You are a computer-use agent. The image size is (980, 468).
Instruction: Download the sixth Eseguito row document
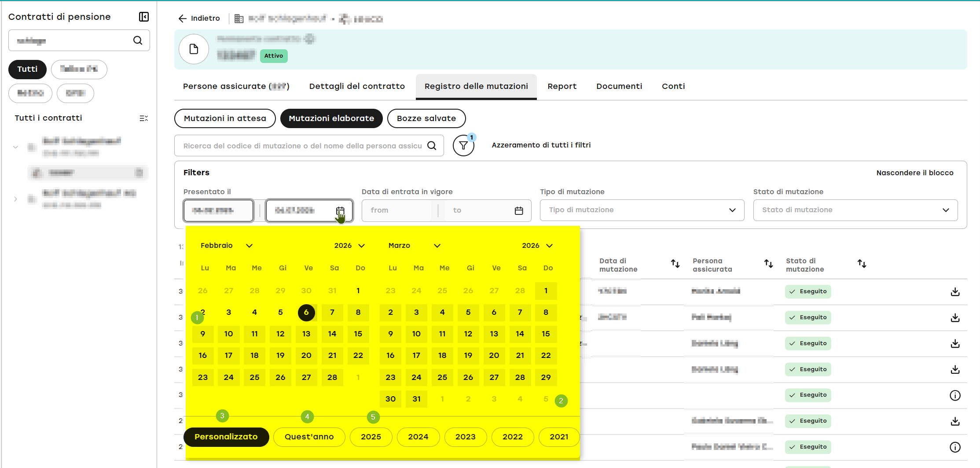pos(955,422)
